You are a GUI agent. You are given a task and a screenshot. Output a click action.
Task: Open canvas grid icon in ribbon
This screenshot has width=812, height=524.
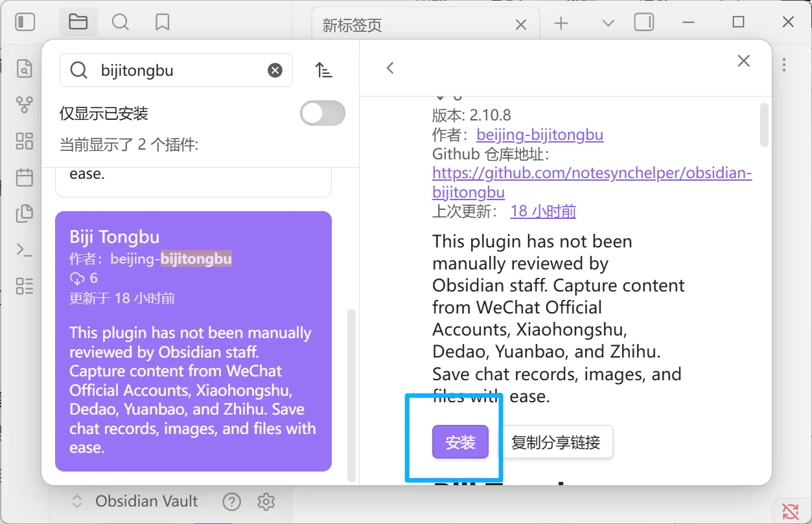pos(25,141)
